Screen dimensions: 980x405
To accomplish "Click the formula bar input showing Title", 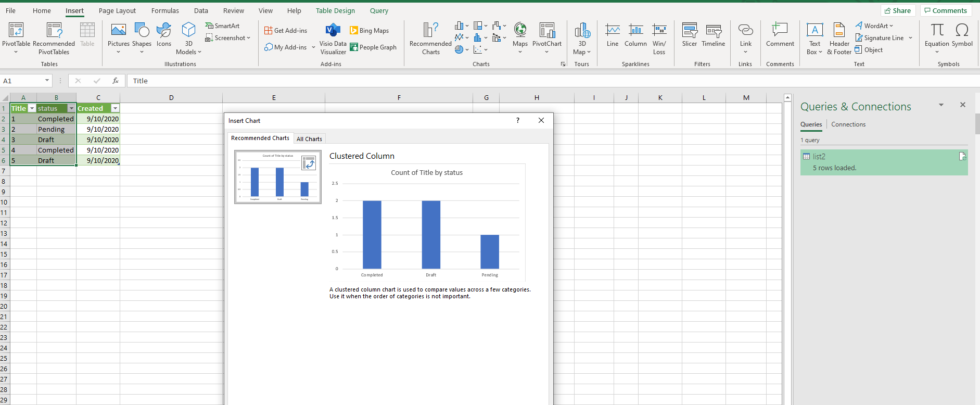I will tap(553, 81).
